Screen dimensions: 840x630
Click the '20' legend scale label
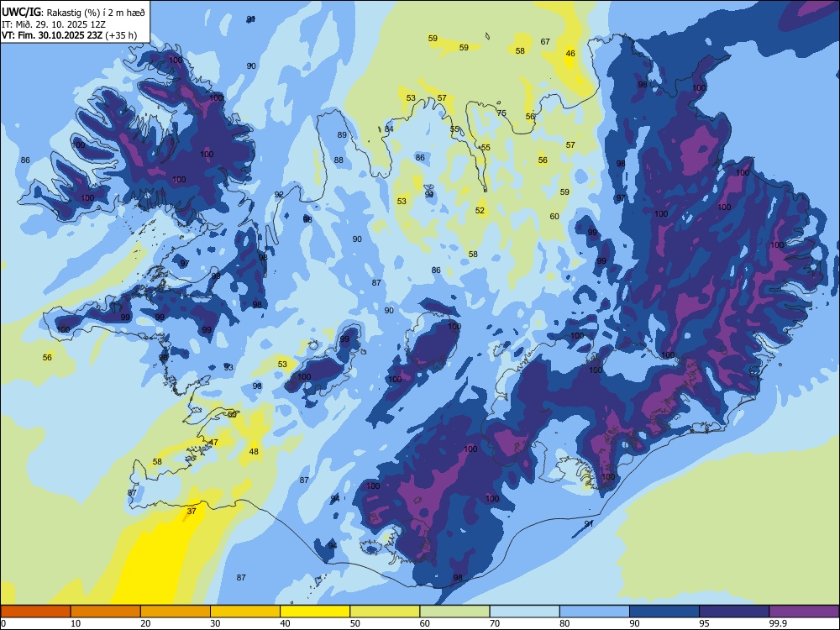point(145,623)
